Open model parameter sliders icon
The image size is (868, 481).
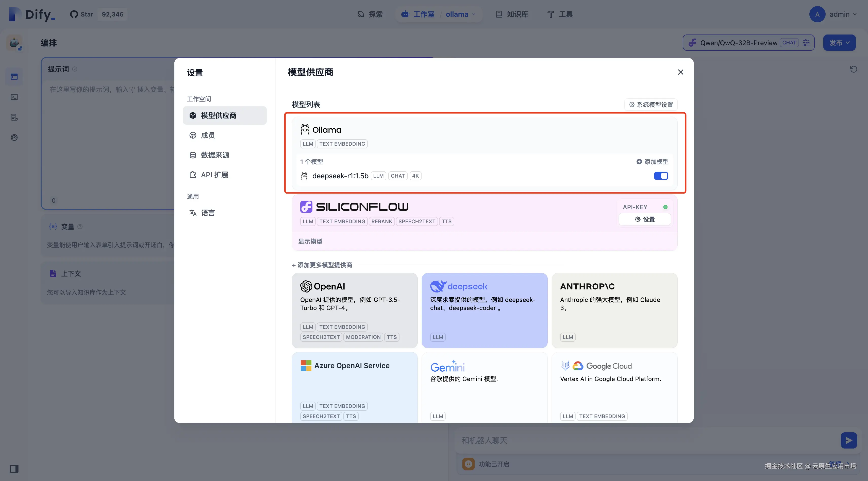pos(806,43)
